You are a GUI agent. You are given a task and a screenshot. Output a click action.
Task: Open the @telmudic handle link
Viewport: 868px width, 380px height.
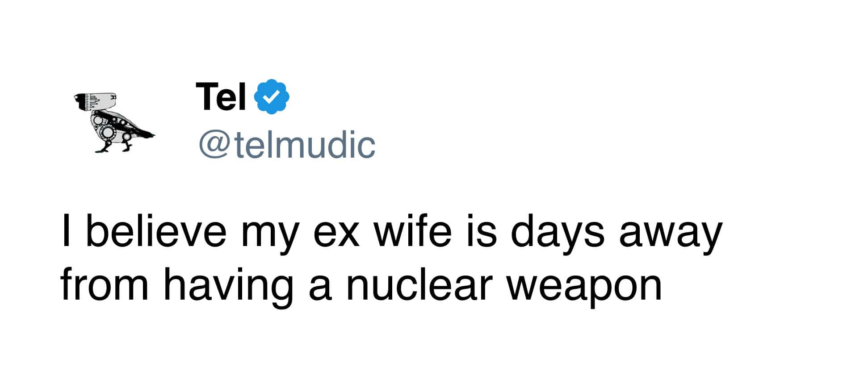(x=287, y=145)
